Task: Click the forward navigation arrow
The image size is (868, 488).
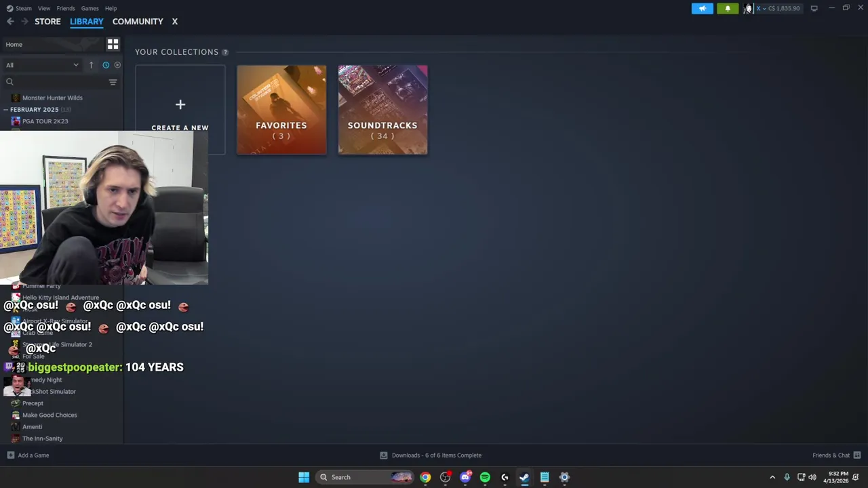Action: 24,22
